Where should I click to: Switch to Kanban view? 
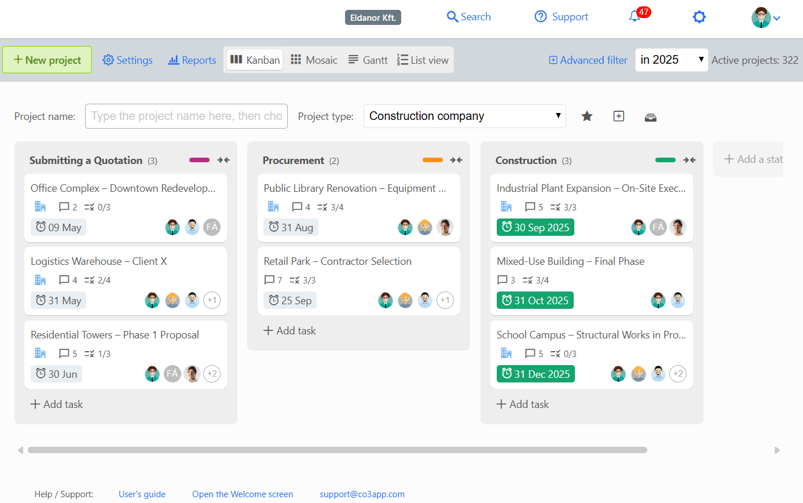point(255,60)
